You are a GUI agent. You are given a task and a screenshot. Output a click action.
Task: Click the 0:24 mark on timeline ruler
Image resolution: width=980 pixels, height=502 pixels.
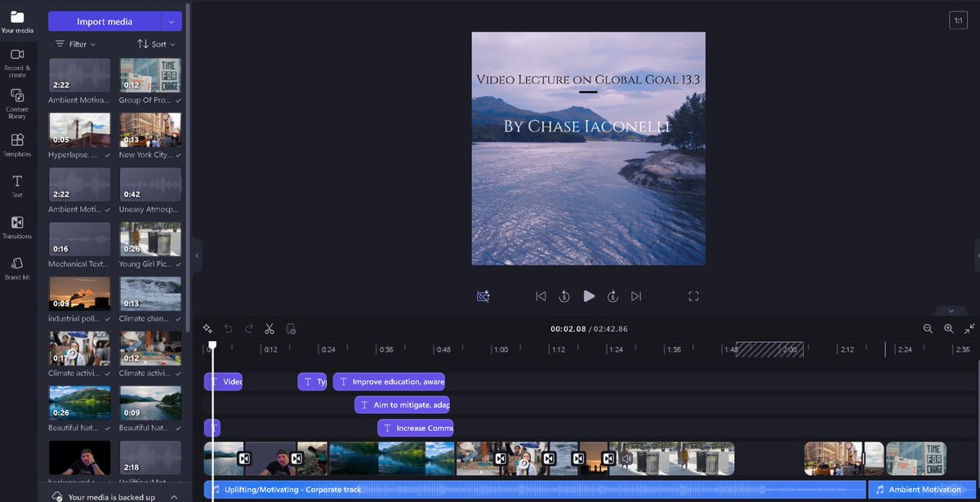[x=327, y=349]
